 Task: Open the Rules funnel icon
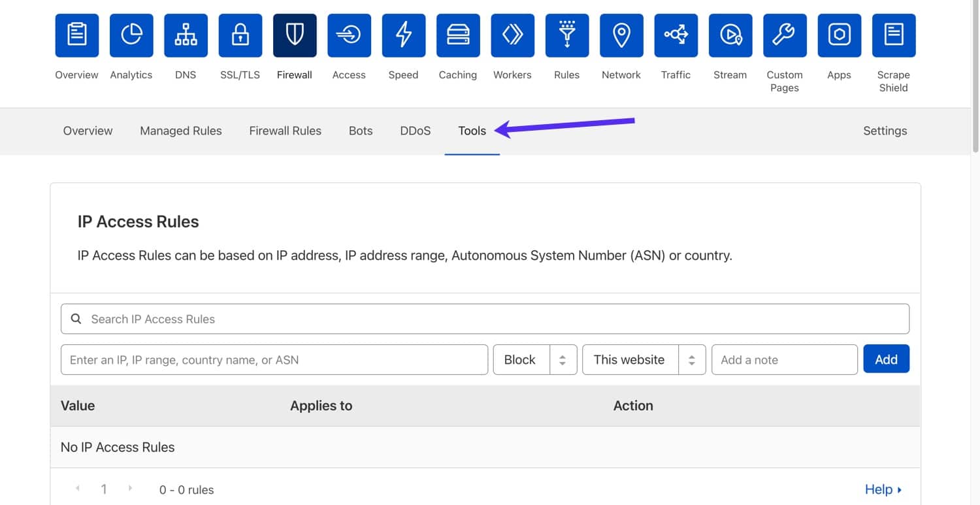(x=566, y=35)
